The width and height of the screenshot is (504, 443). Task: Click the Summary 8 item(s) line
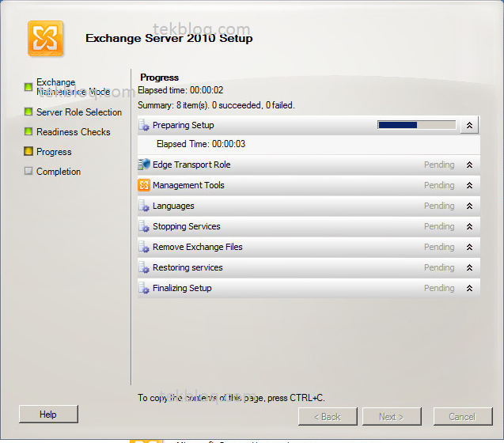(216, 105)
